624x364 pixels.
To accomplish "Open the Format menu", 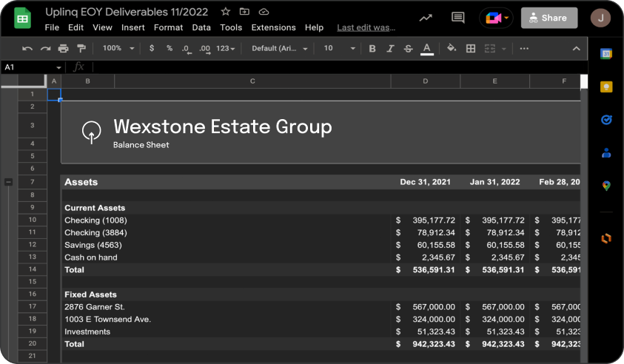I will [x=168, y=27].
